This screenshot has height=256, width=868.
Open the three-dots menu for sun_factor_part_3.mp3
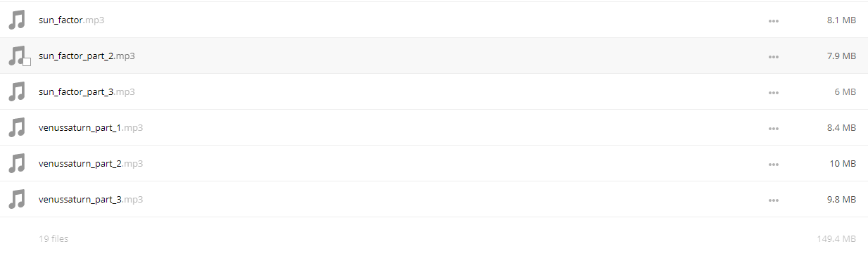tap(774, 92)
